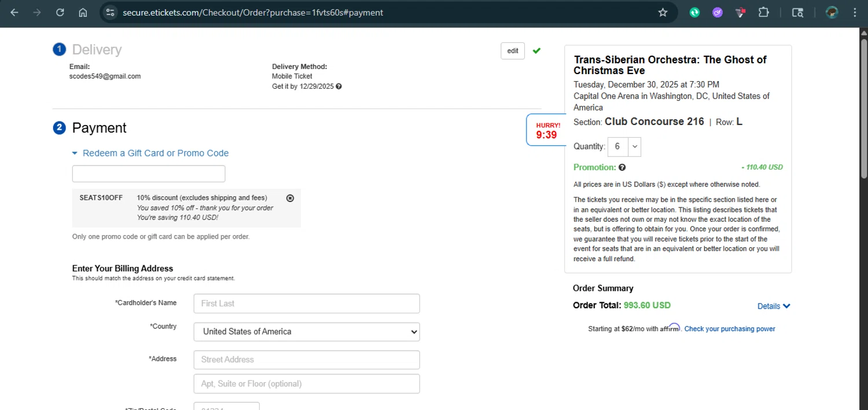Click the address bar URL
Image resolution: width=868 pixels, height=410 pixels.
(253, 12)
